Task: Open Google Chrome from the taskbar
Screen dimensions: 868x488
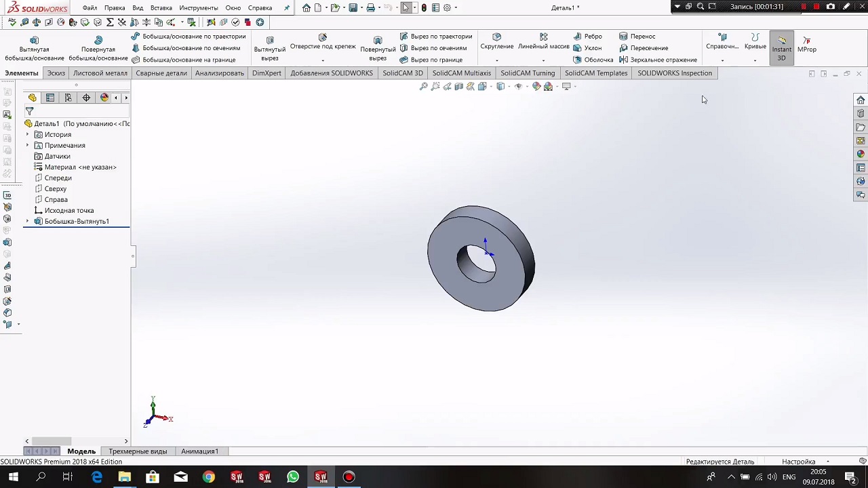Action: pos(208,477)
